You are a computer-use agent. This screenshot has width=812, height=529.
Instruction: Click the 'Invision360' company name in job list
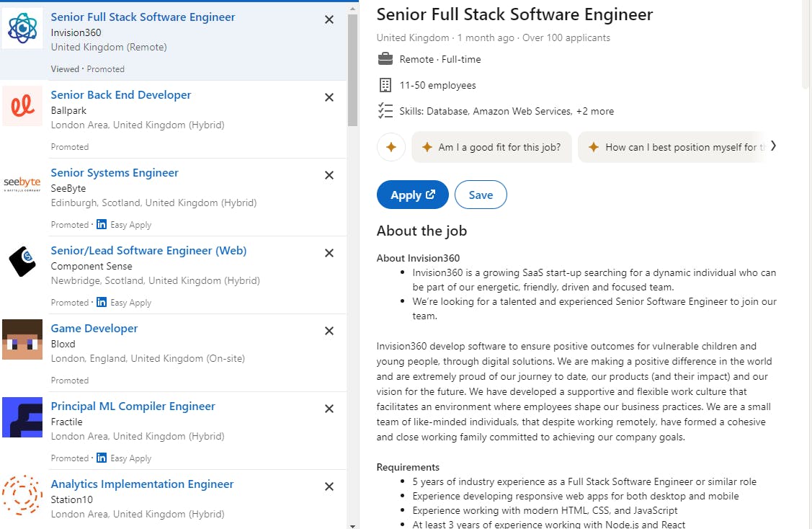pos(76,32)
